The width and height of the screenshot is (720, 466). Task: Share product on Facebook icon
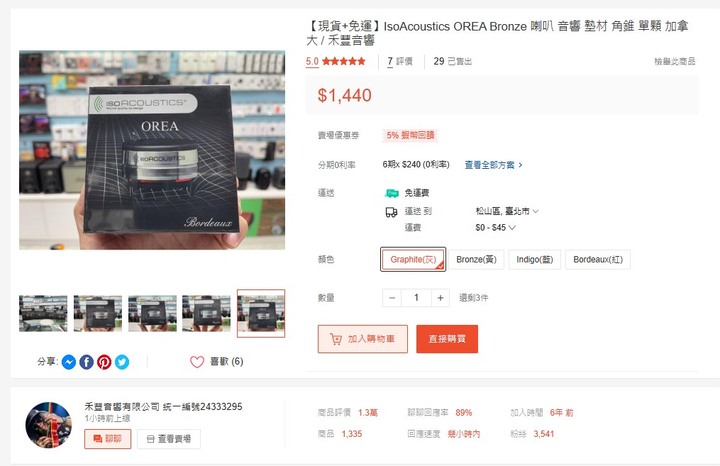(86, 362)
